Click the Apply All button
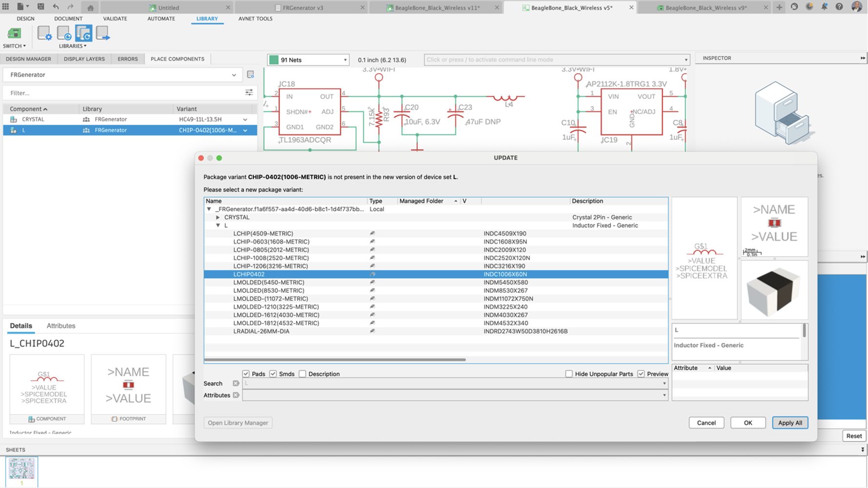Screen dimensions: 868x488 coord(789,423)
